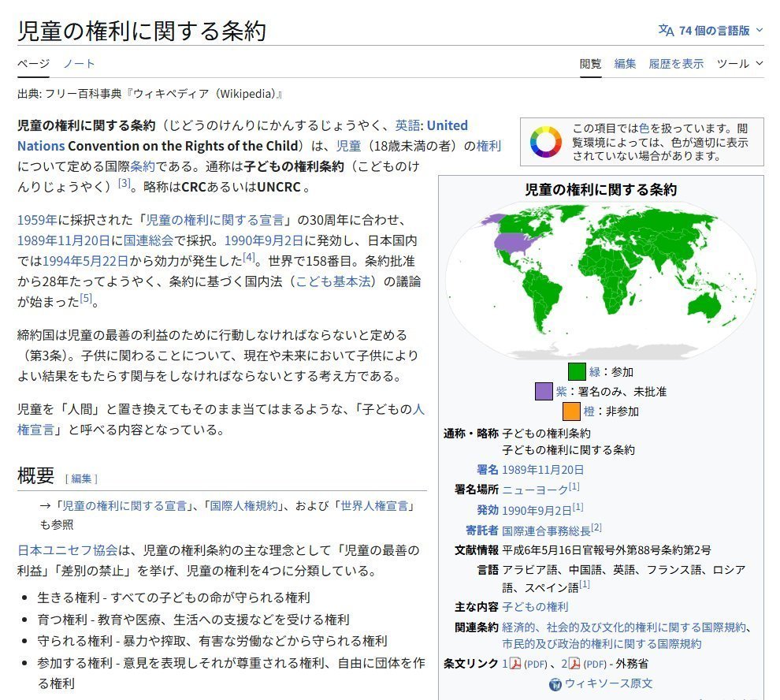
Task: Follow the 日本ユニセフ協会 link
Action: pyautogui.click(x=68, y=550)
